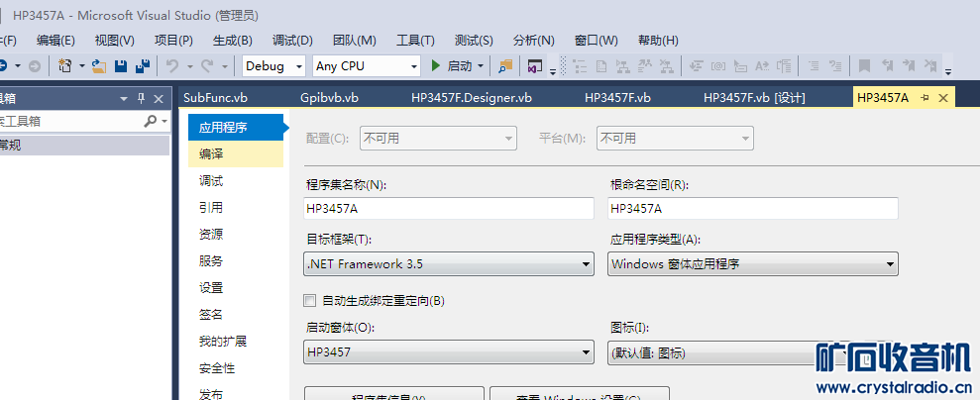
Task: Click the Open File folder icon
Action: point(99,65)
